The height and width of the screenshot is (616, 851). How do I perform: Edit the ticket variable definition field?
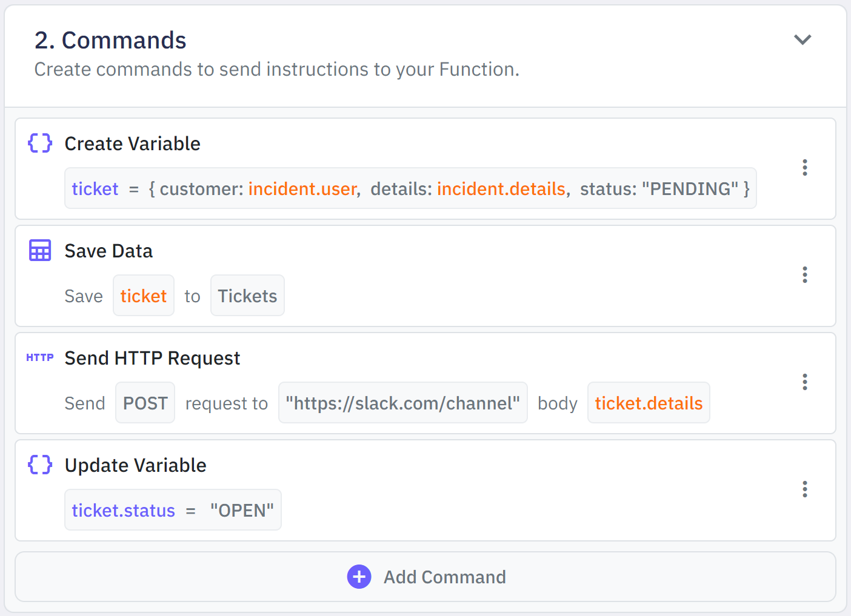[410, 188]
